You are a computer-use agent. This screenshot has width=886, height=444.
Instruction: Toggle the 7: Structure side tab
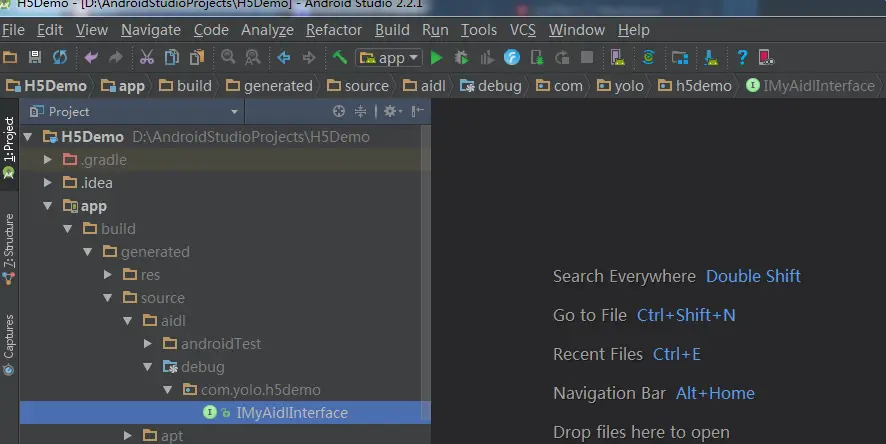point(8,249)
